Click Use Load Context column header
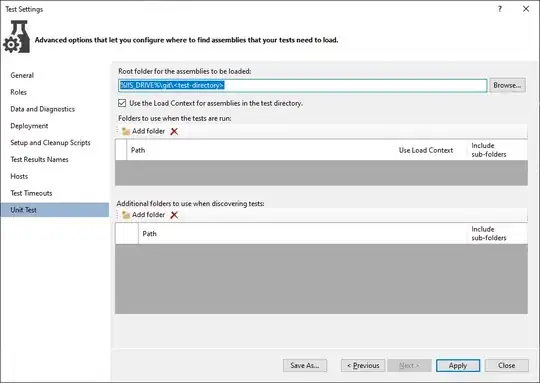 click(x=426, y=150)
